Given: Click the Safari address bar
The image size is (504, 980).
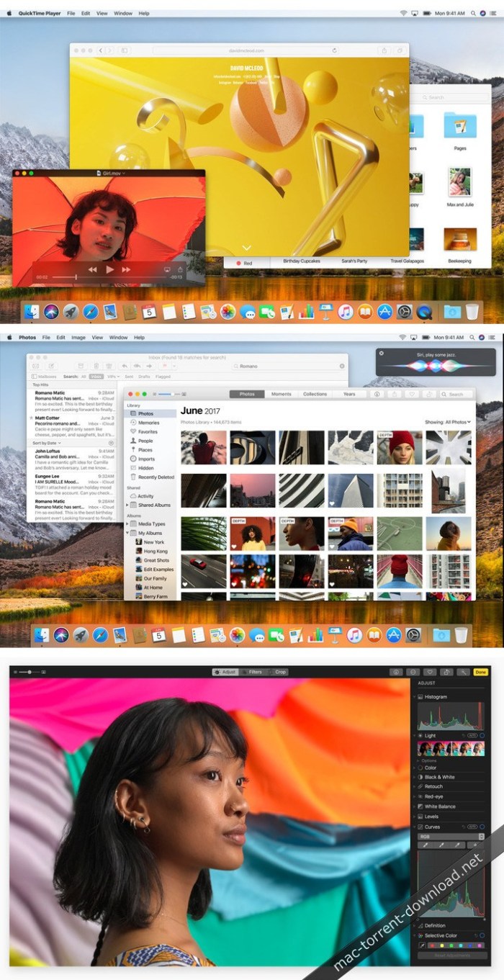Looking at the screenshot, I should tap(246, 50).
